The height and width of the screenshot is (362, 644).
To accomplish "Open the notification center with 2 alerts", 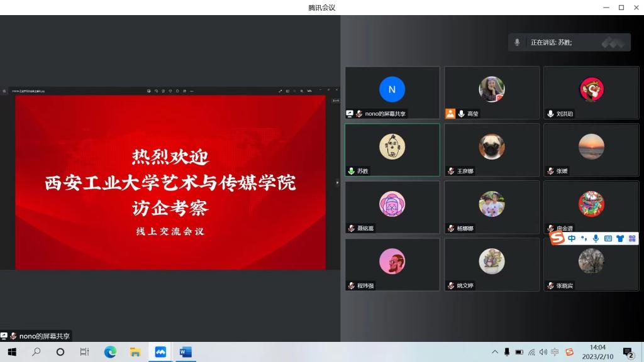I will pyautogui.click(x=628, y=352).
